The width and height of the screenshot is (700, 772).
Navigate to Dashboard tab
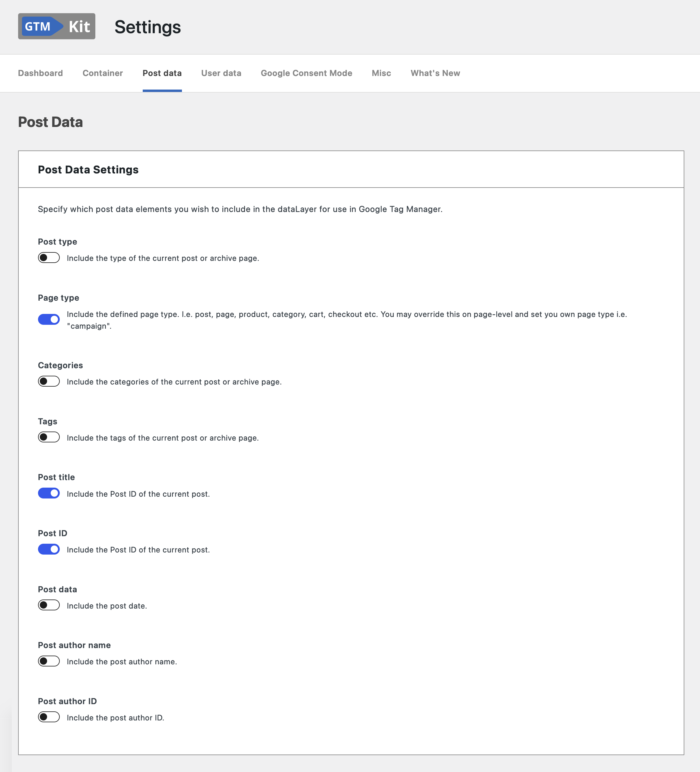[x=40, y=73]
